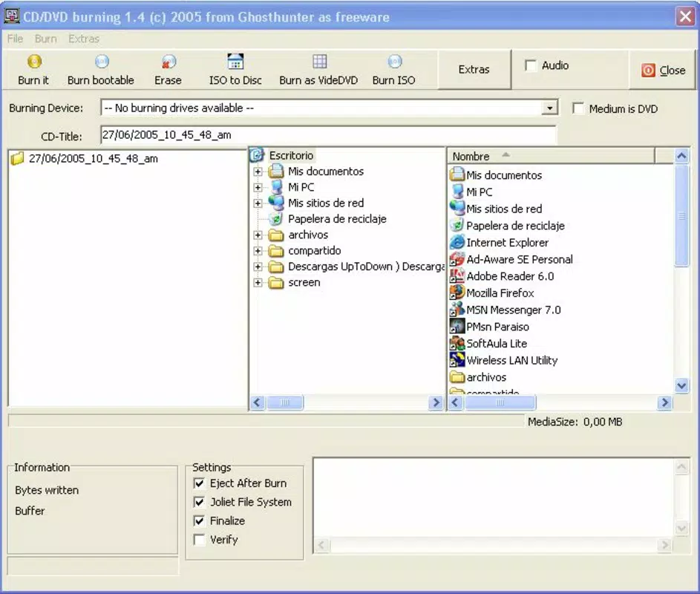Screen dimensions: 700x594
Task: Click the Burn bootable disc icon
Action: coord(102,61)
